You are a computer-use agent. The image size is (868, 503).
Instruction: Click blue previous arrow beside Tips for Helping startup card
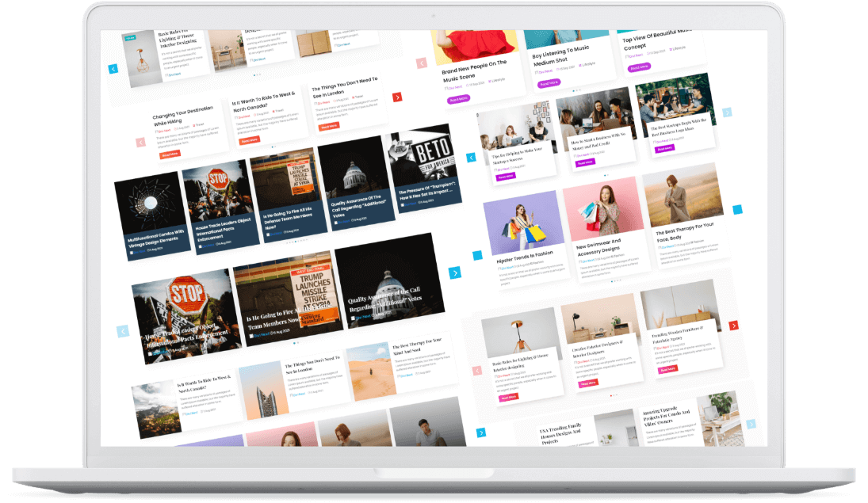point(471,158)
